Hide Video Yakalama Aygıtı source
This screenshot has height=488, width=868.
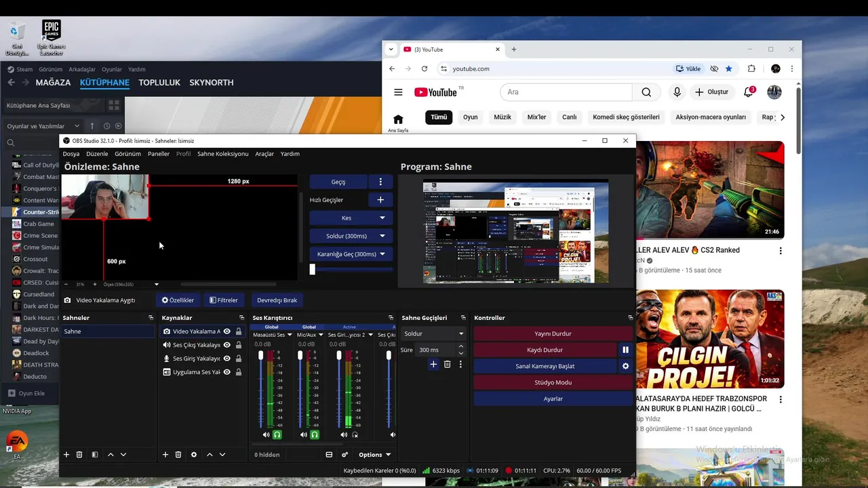(226, 331)
